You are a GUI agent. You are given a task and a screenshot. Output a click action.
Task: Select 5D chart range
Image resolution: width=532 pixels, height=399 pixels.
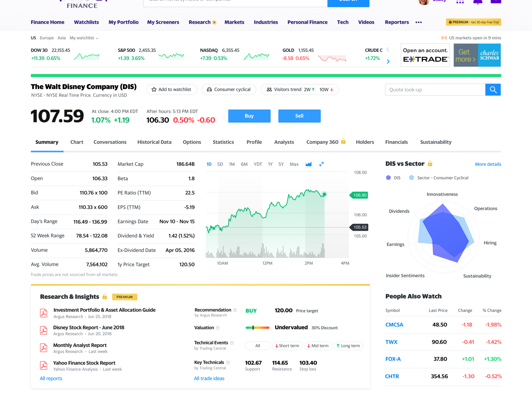220,164
